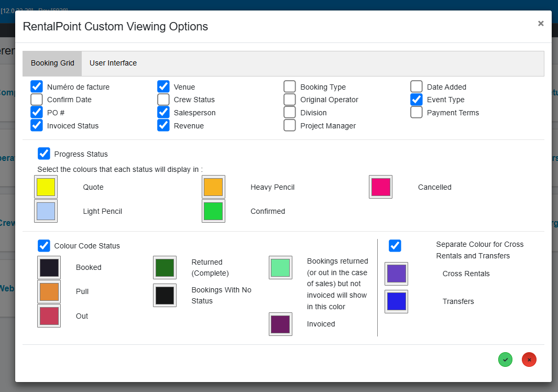Change the Booked status colour swatch
The width and height of the screenshot is (558, 392).
pos(49,268)
